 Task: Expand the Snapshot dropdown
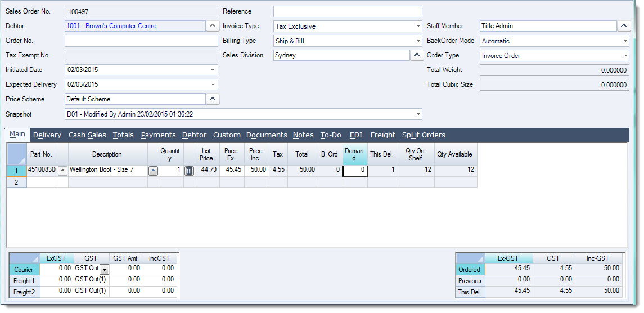418,114
